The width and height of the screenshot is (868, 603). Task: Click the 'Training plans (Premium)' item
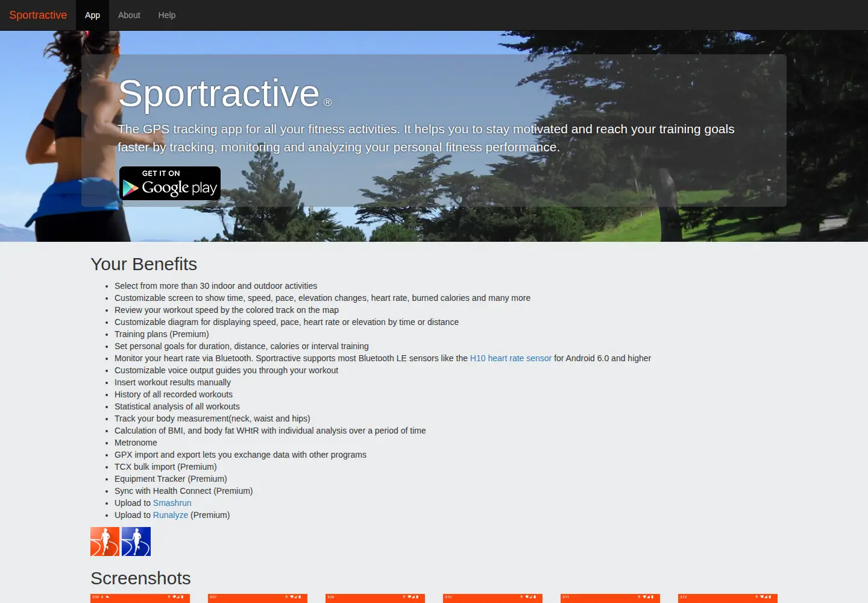[162, 334]
